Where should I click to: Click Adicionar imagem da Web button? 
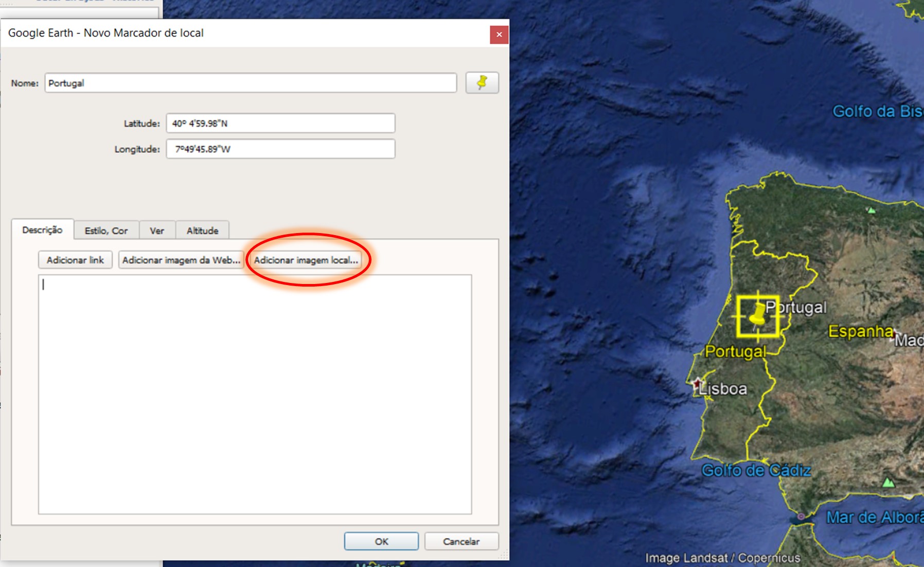tap(181, 260)
